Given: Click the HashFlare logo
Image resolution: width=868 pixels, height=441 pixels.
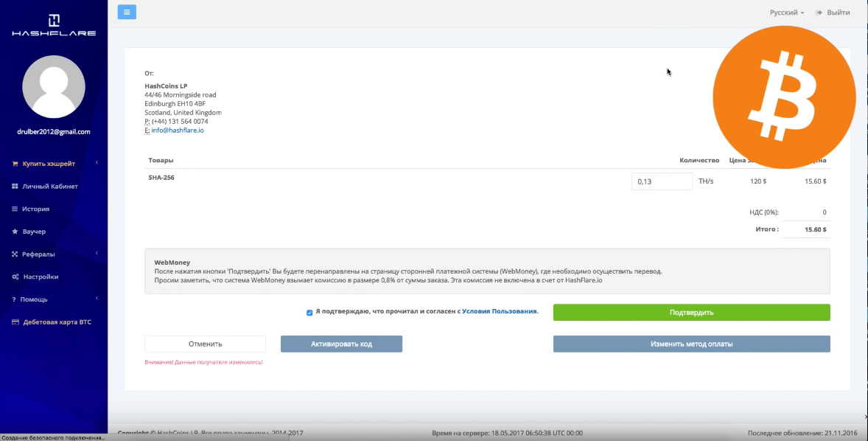Looking at the screenshot, I should pos(54,24).
